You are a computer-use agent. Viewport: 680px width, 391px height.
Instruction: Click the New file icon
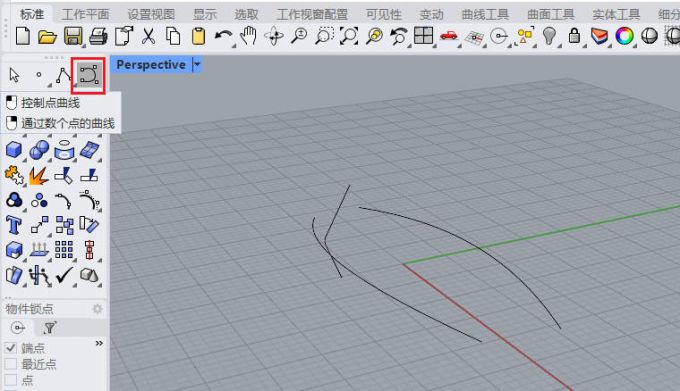click(22, 36)
